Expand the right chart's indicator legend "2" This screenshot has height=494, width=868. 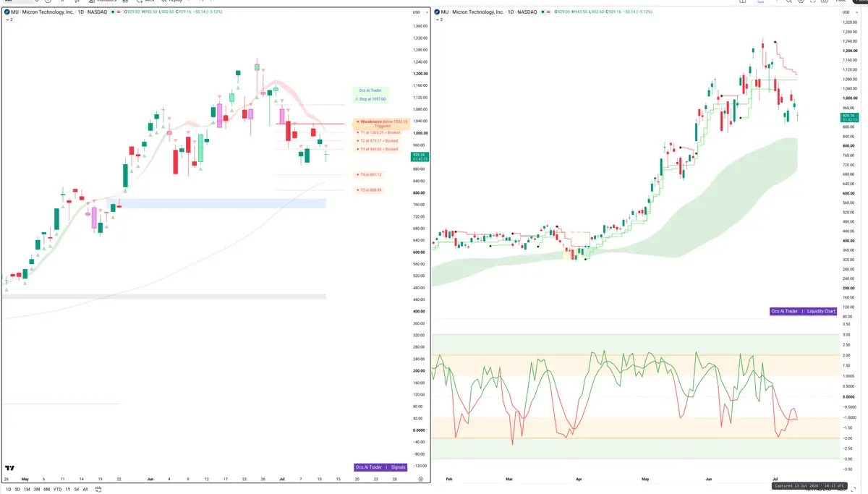click(x=439, y=20)
